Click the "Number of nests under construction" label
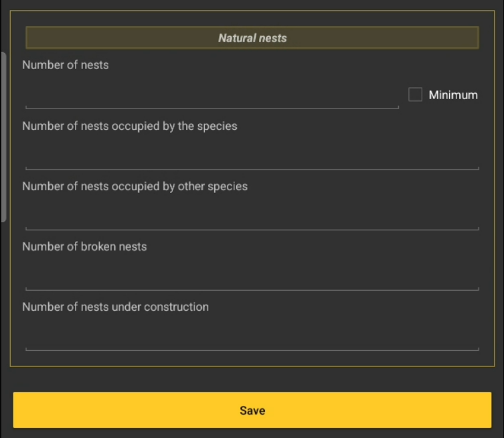This screenshot has height=438, width=504. (116, 307)
